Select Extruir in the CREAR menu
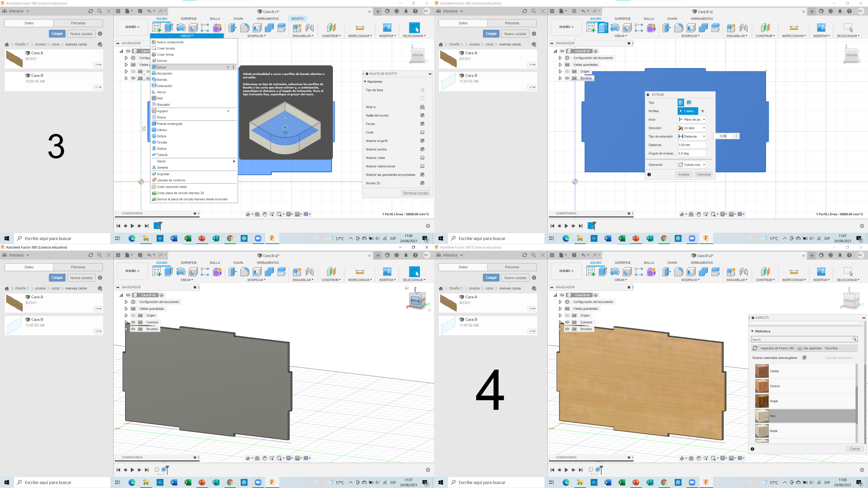The width and height of the screenshot is (868, 488). 162,67
